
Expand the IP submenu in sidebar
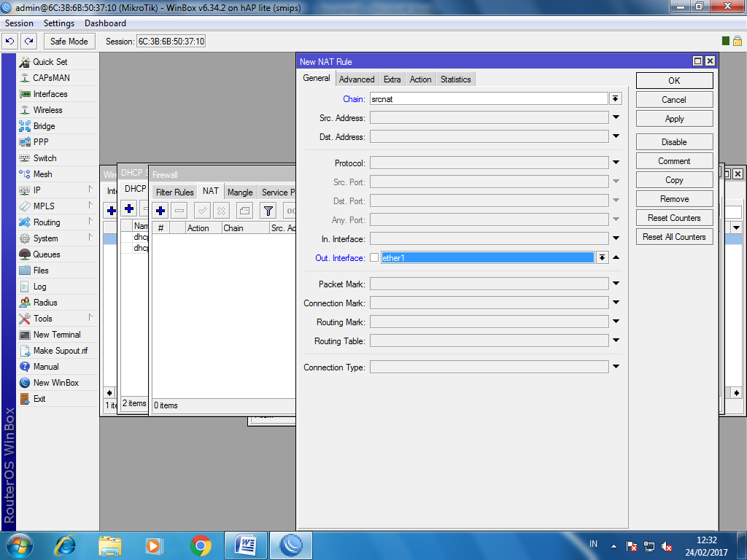[x=90, y=190]
